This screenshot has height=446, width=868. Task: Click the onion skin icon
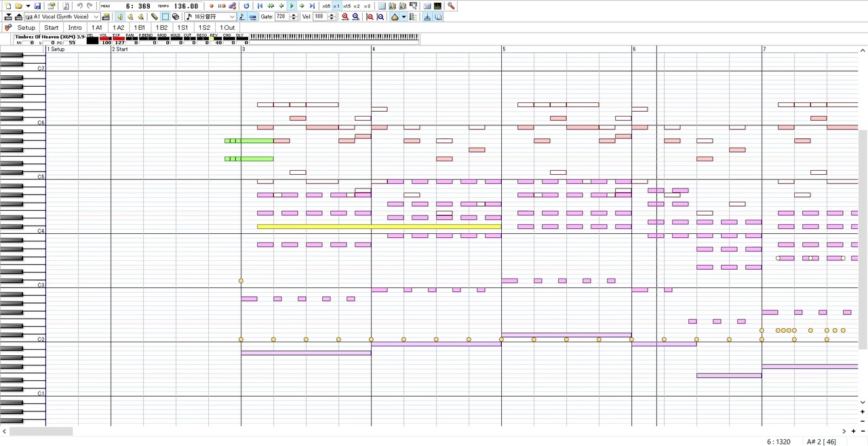coord(395,17)
